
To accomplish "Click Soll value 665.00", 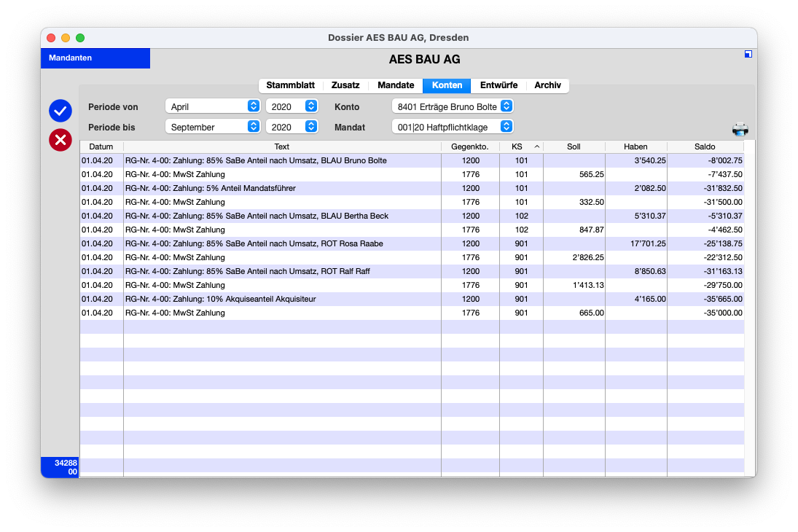I will [591, 313].
